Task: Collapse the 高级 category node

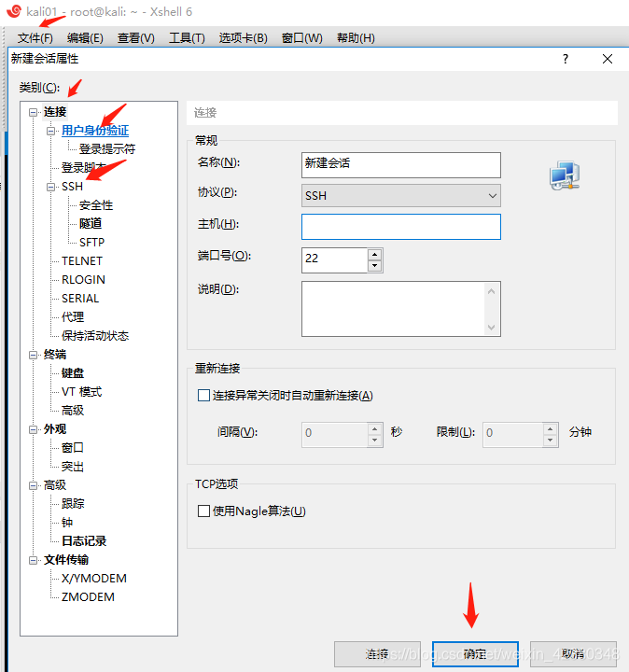Action: (33, 485)
